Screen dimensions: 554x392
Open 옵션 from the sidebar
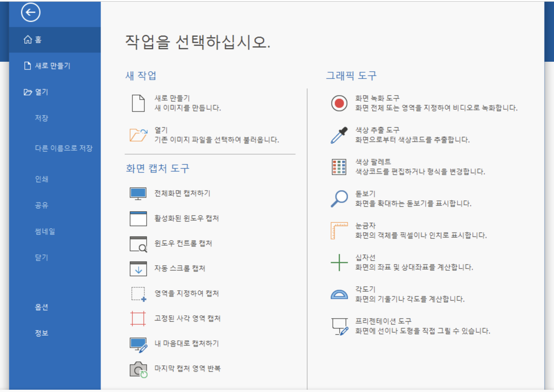[x=42, y=307]
